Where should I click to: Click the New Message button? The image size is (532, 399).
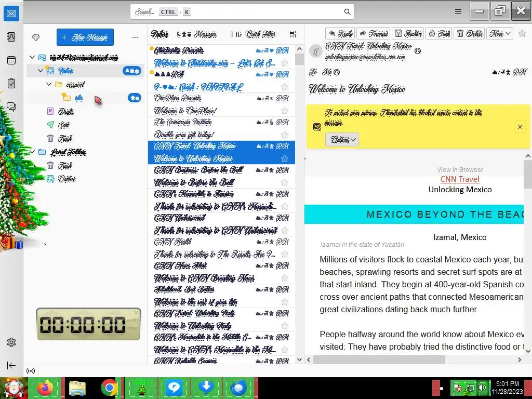[x=85, y=37]
